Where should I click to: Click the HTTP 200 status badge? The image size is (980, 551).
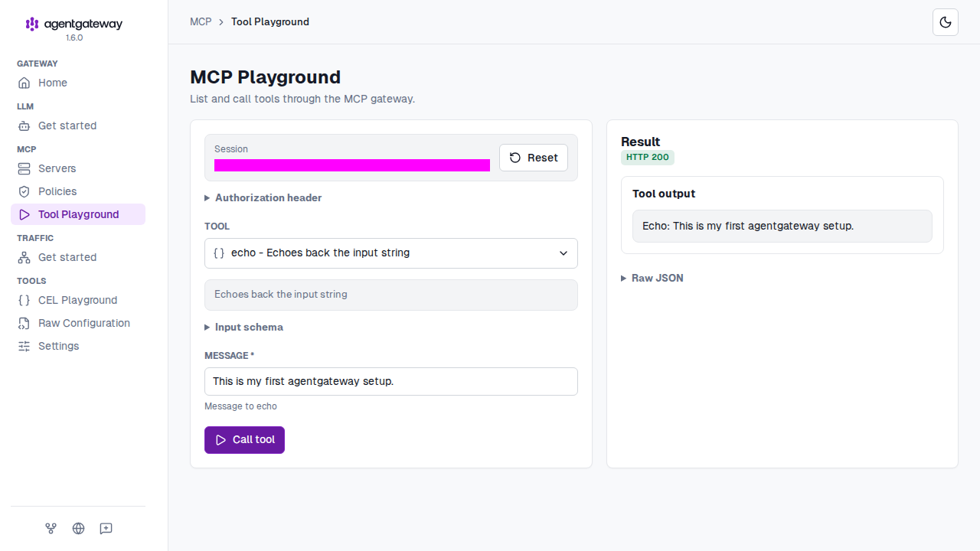click(x=648, y=157)
